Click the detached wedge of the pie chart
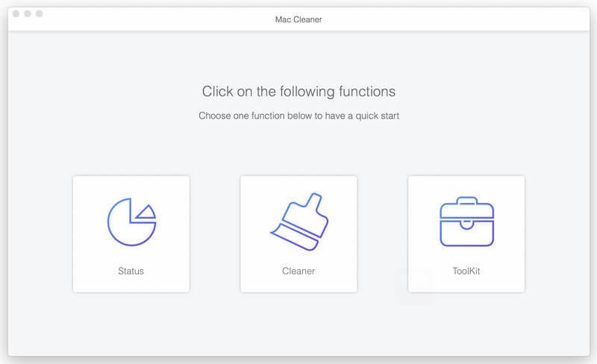This screenshot has height=364, width=597. tap(146, 212)
